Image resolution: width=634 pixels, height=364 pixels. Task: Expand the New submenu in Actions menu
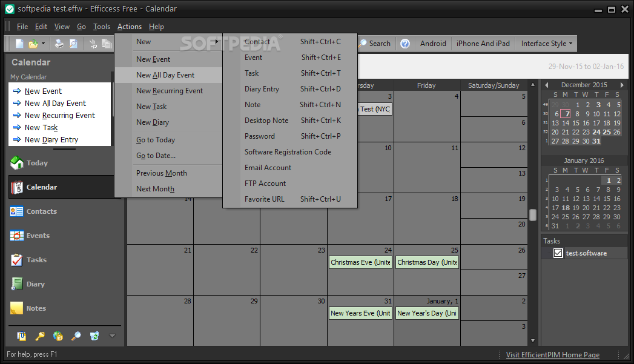pos(168,42)
